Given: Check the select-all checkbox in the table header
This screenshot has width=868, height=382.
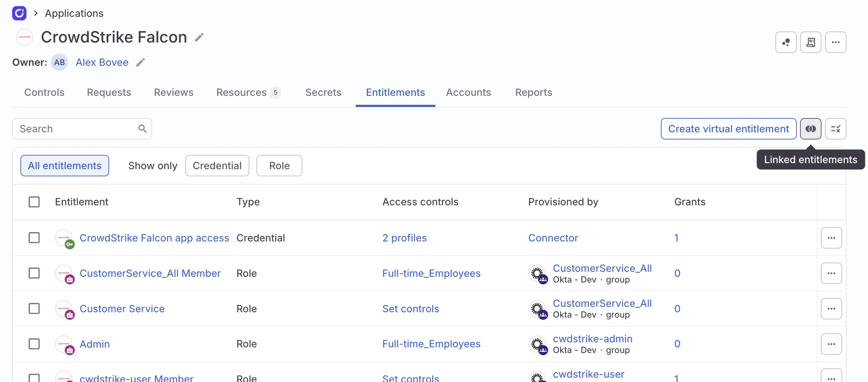Looking at the screenshot, I should (x=34, y=202).
